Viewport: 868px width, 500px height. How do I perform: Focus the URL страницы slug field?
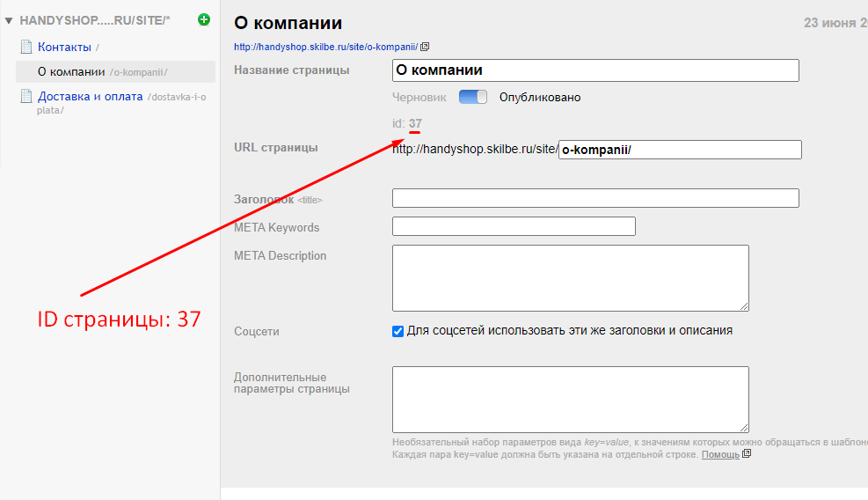(680, 150)
